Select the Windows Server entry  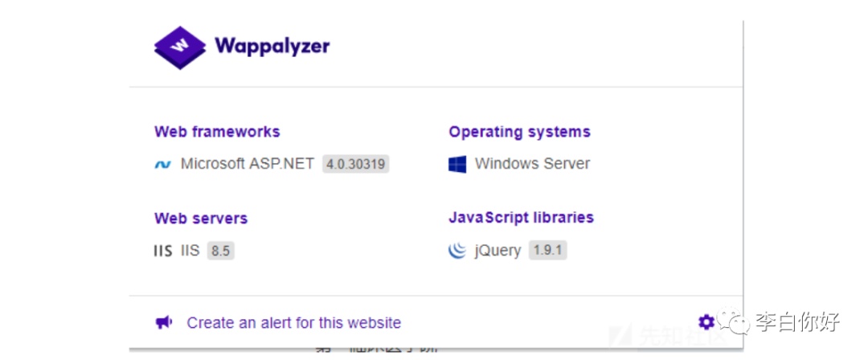[533, 164]
